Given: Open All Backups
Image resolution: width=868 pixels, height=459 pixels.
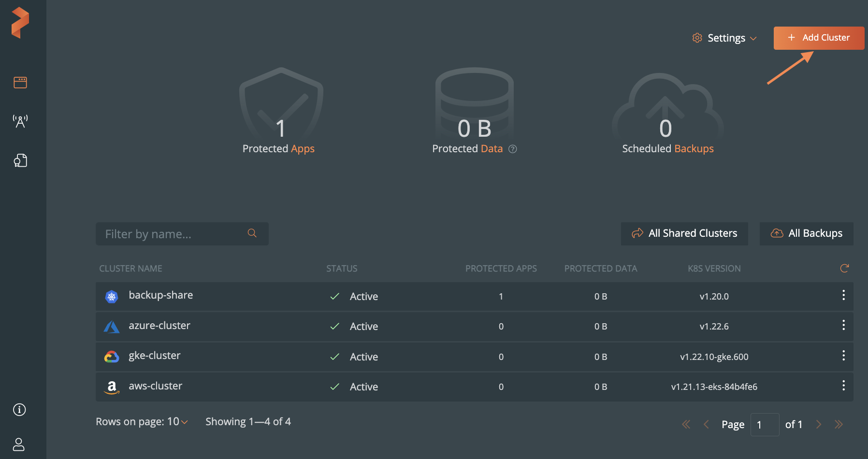Looking at the screenshot, I should tap(806, 234).
